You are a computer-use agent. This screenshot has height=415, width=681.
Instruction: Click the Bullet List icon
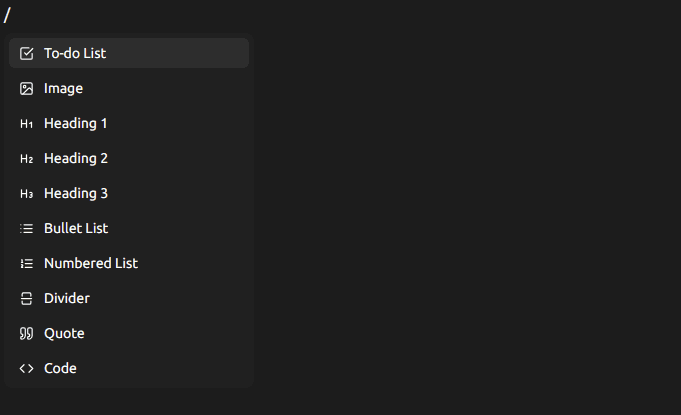point(27,229)
